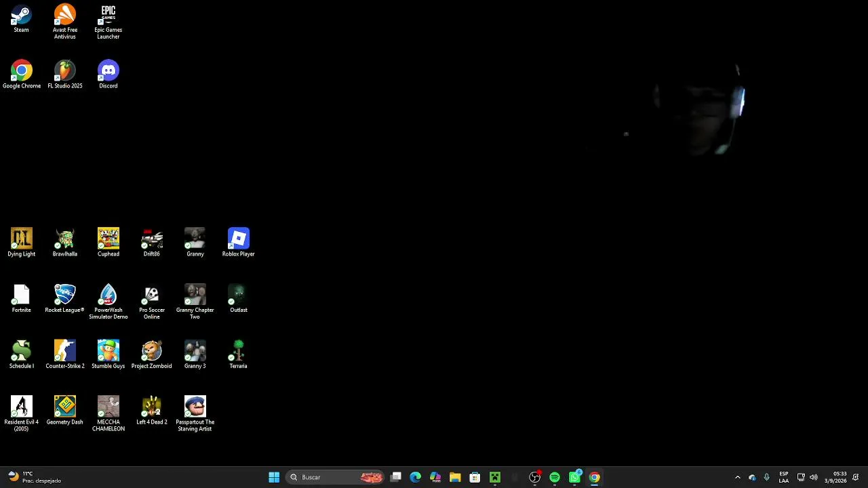
Task: Open Microsoft Store from the taskbar
Action: [475, 477]
